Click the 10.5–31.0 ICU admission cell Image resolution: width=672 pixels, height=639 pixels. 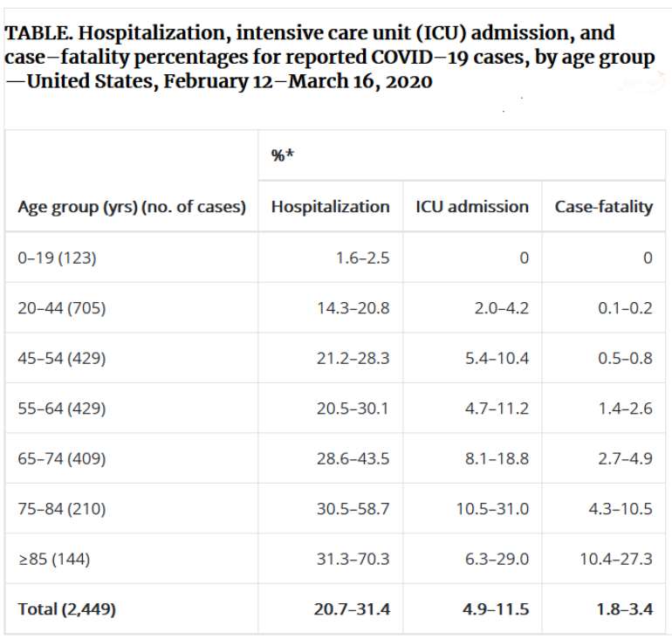click(492, 509)
